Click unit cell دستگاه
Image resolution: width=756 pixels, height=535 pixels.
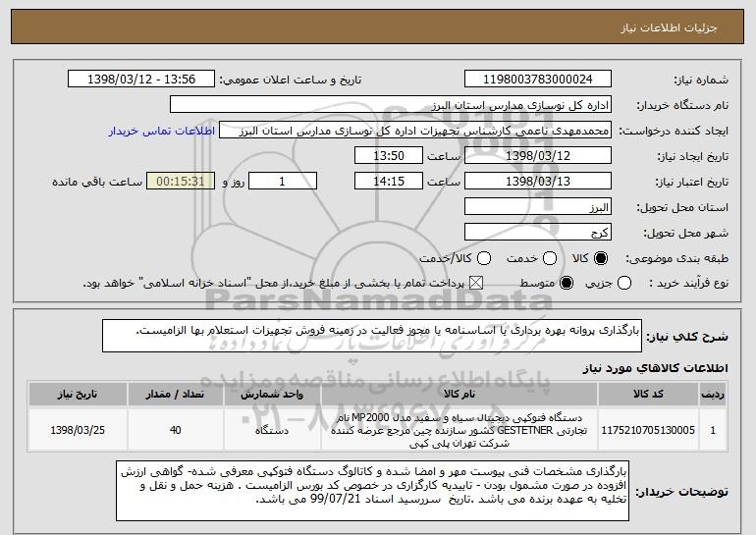click(272, 430)
